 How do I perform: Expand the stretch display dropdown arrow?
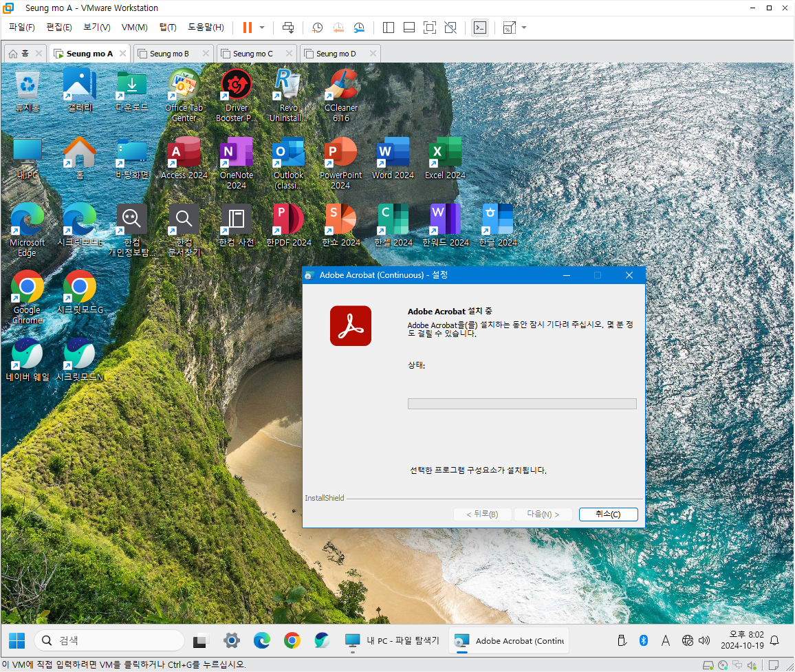524,28
